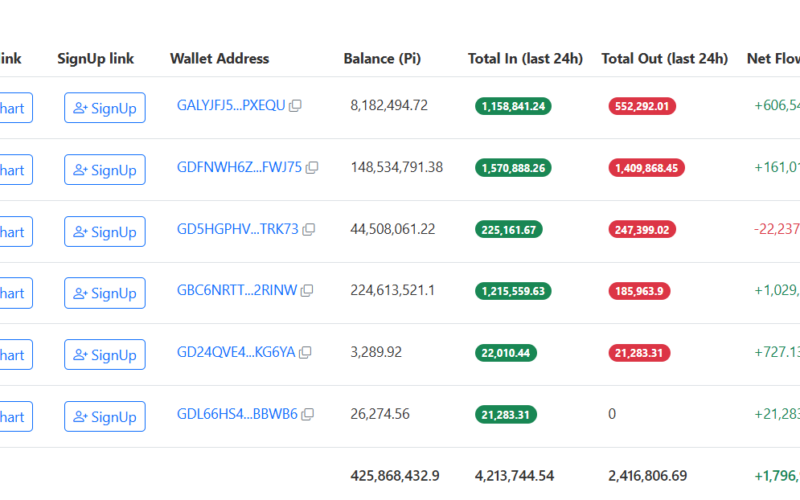Copy the GDFNWH6Z...FWJ75 address via copy icon
The height and width of the screenshot is (500, 800).
coord(312,168)
